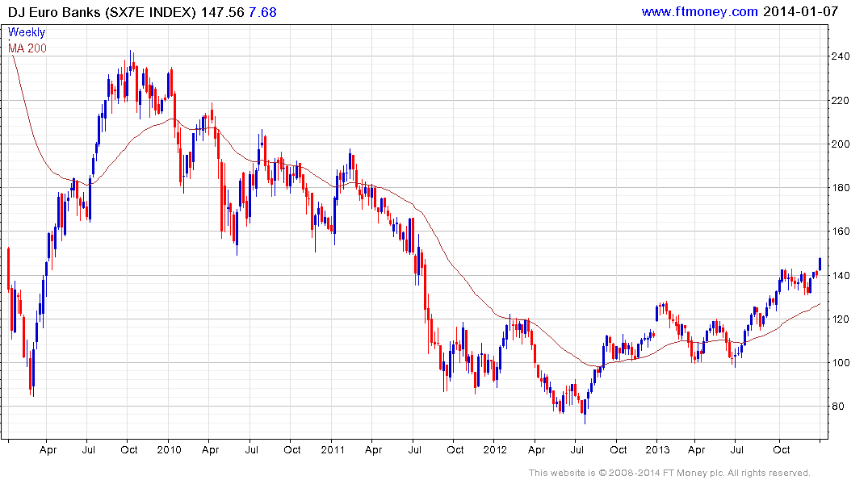
Task: Click the 2010 year label on time axis
Action: [169, 449]
